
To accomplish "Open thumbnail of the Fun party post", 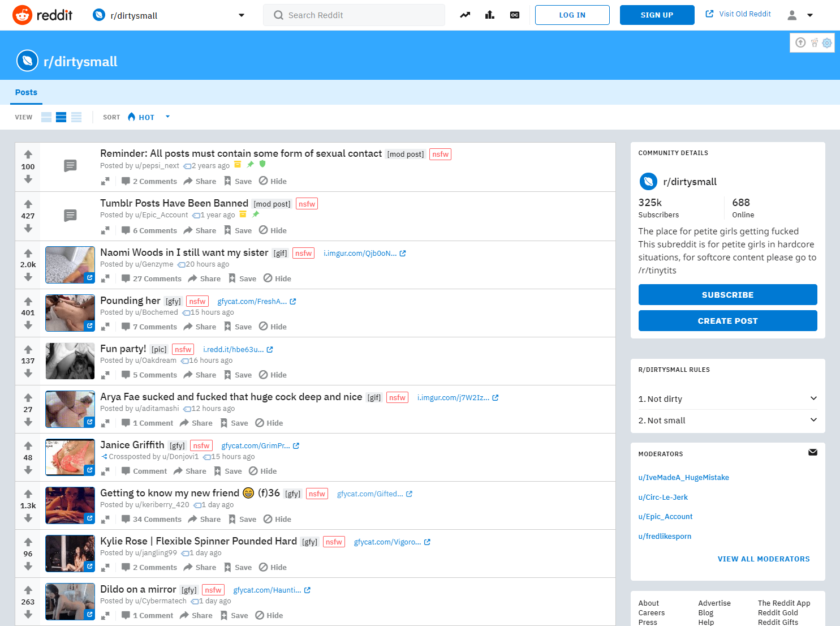I will click(70, 361).
